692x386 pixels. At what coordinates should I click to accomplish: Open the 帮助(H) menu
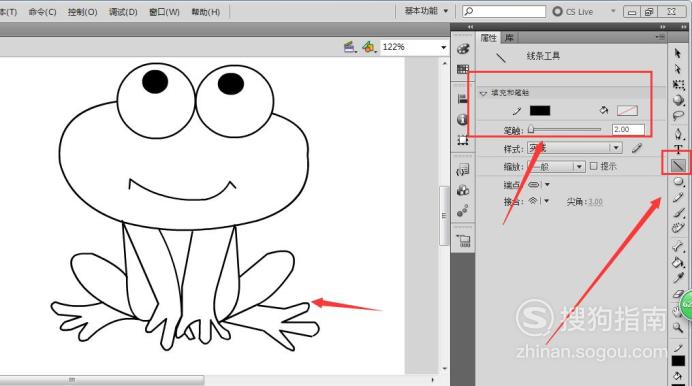pyautogui.click(x=206, y=12)
